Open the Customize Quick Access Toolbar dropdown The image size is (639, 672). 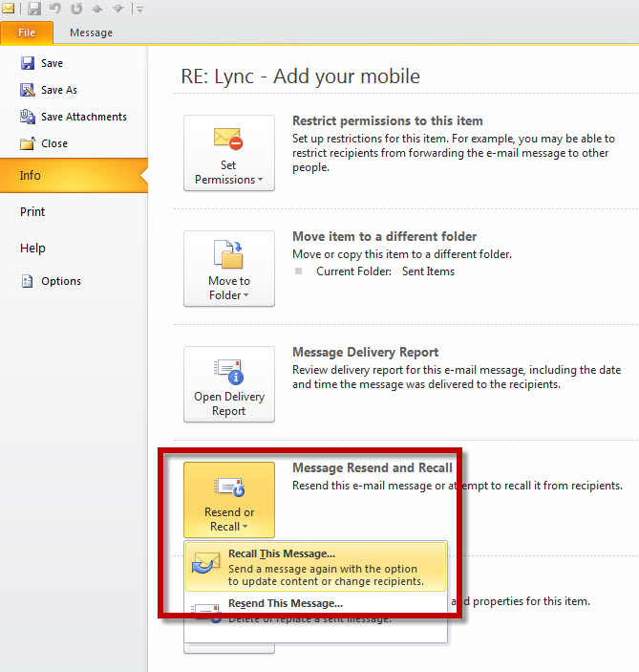click(x=139, y=10)
